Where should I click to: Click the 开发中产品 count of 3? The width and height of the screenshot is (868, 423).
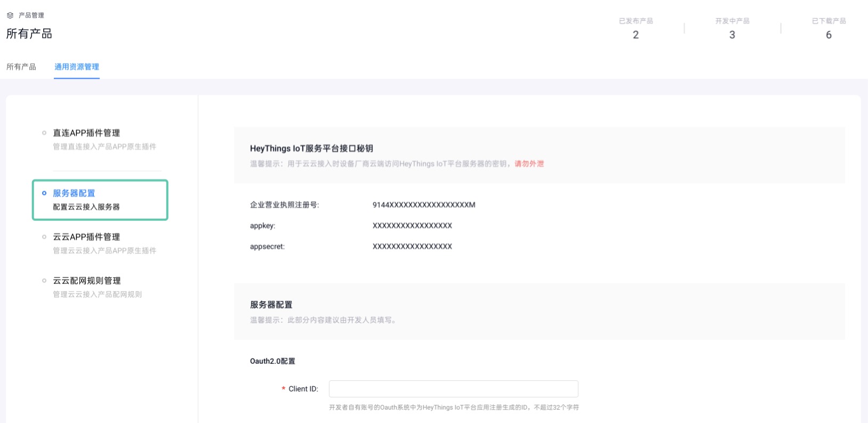pos(732,35)
